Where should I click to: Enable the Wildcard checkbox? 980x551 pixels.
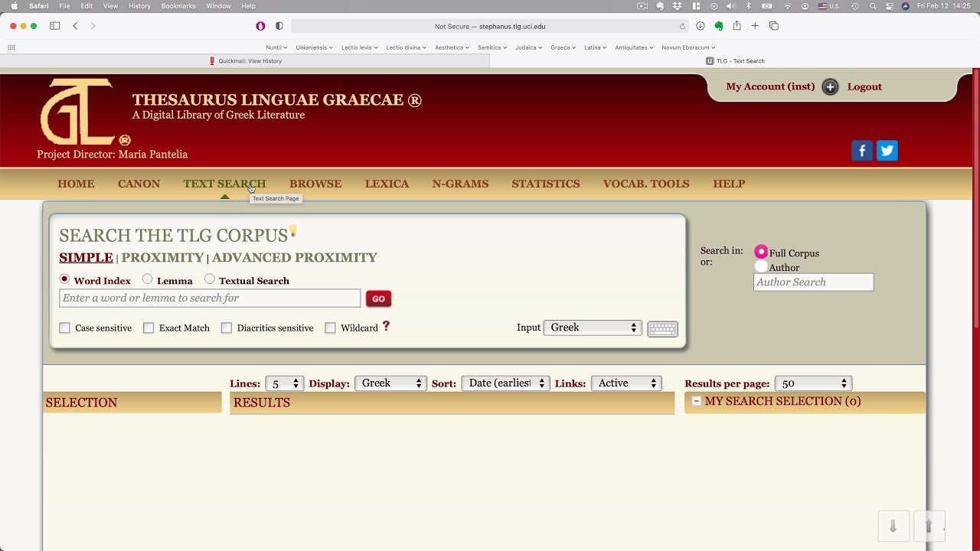pyautogui.click(x=330, y=328)
